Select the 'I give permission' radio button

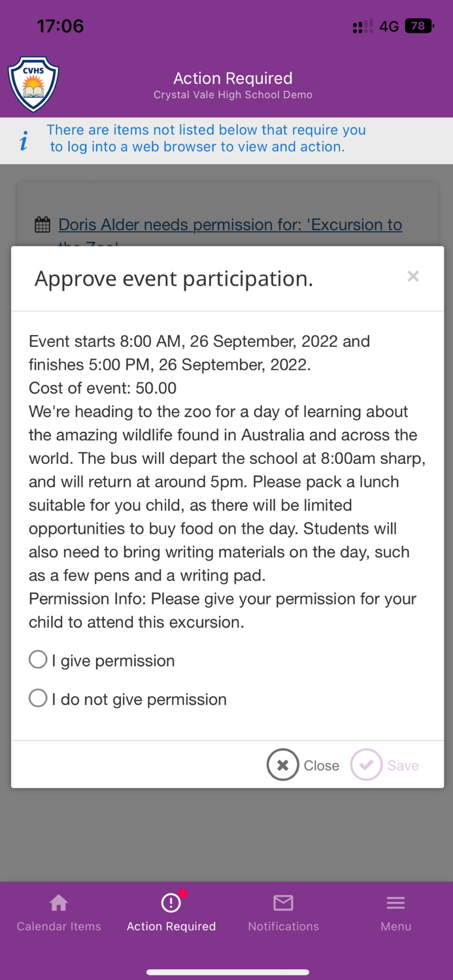37,659
